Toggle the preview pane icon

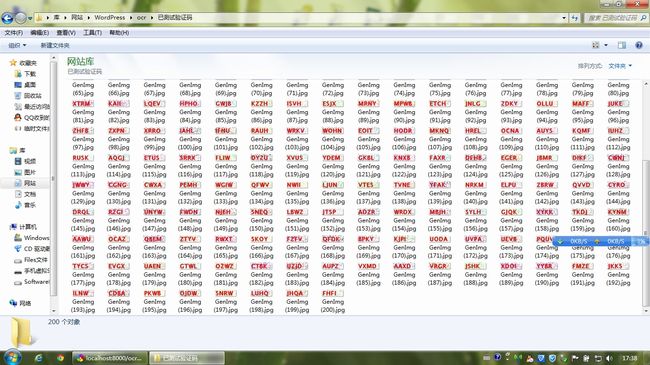[x=622, y=45]
